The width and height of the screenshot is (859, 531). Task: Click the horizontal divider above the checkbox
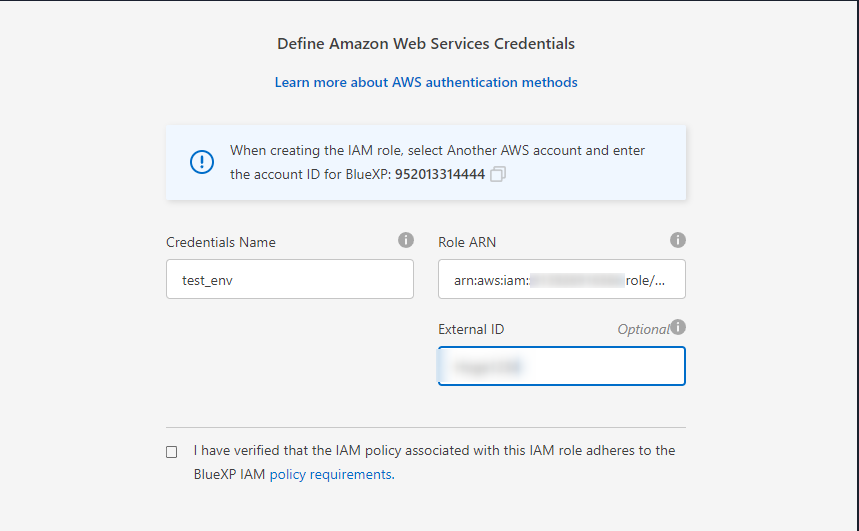426,427
